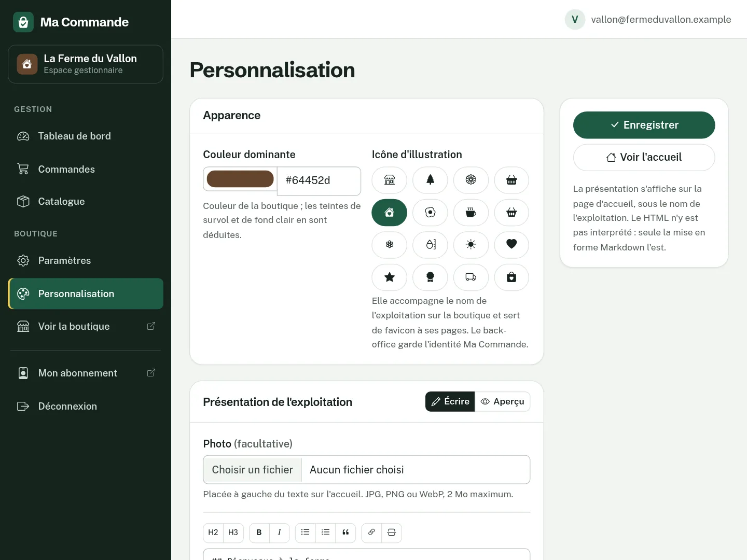Insert a blockquote
Image resolution: width=747 pixels, height=560 pixels.
(345, 533)
